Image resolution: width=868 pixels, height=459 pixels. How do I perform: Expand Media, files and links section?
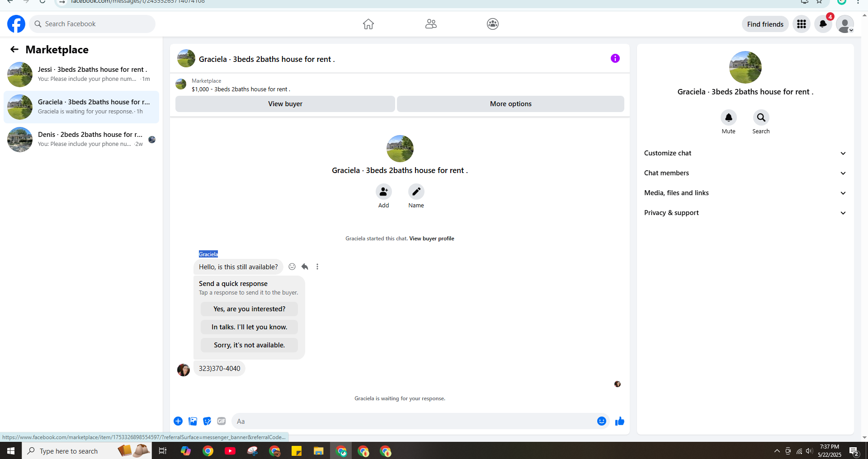745,193
